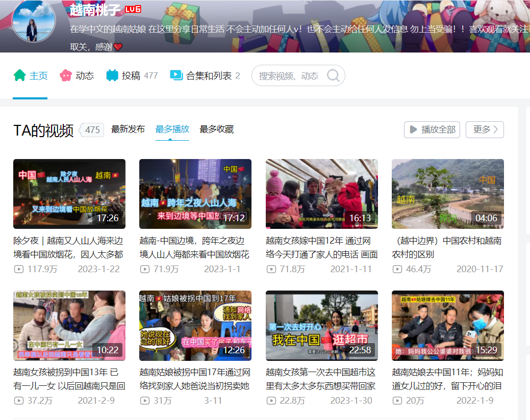Screen dimensions: 530x420
Task: Click the blue TV icon beside 投稿
Action: (x=112, y=75)
